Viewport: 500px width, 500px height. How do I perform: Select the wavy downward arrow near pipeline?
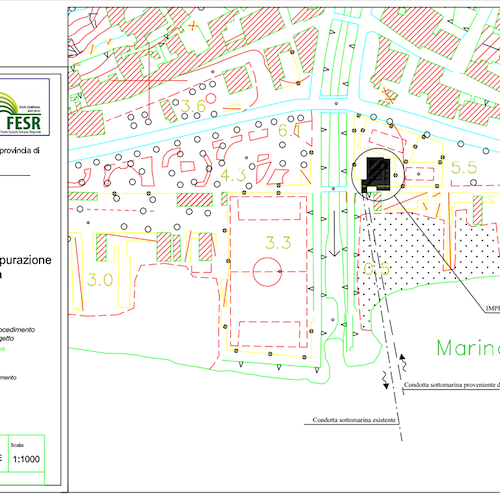(x=385, y=380)
